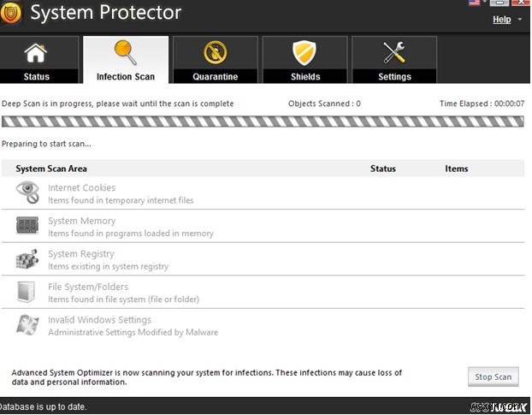Select the Internet Cookies row title
Image resolution: width=532 pixels, height=415 pixels.
(82, 187)
